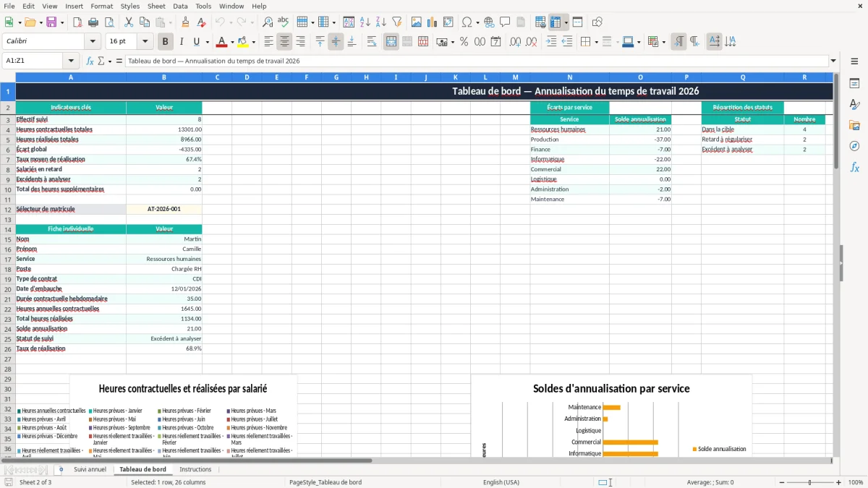Open the Name Box dropdown arrow

click(x=71, y=61)
